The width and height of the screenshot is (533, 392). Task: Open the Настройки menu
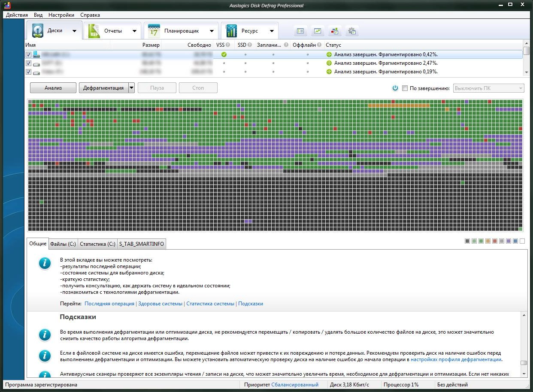61,15
